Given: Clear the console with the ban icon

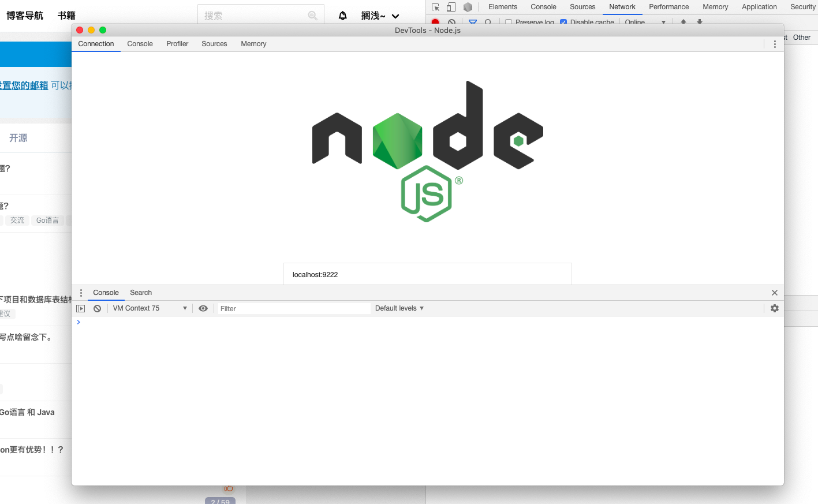Looking at the screenshot, I should 98,308.
